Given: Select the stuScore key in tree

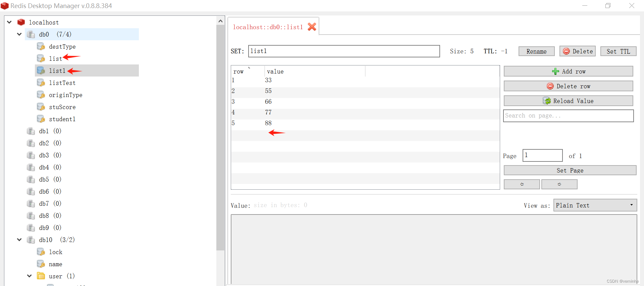Looking at the screenshot, I should tap(62, 107).
